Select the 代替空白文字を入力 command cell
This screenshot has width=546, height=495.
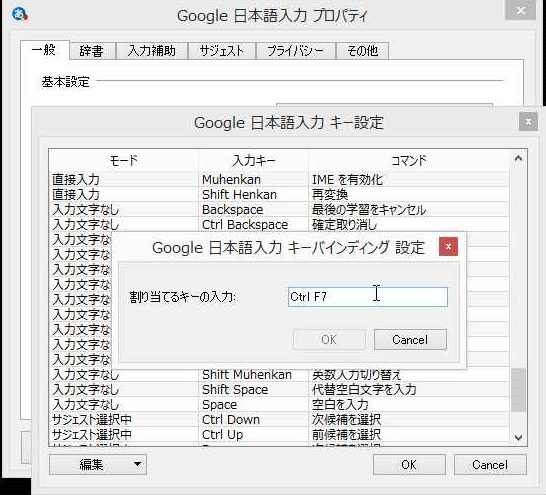(x=409, y=390)
